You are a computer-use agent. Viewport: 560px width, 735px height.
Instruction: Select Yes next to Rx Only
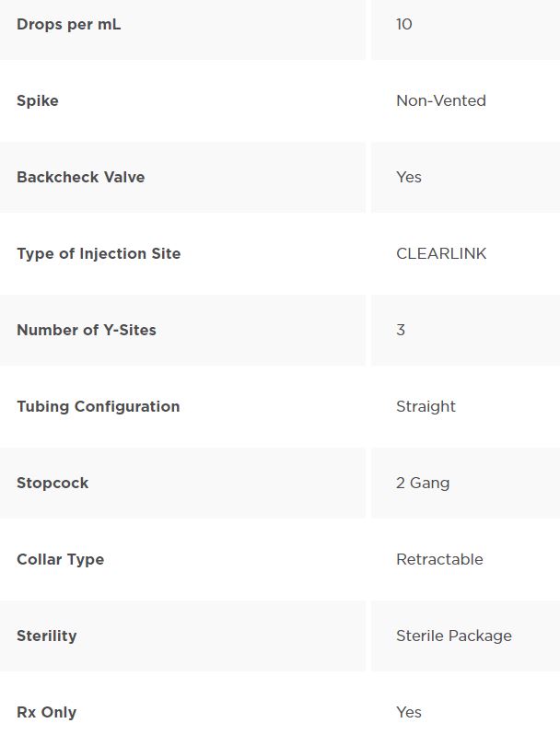pos(408,712)
